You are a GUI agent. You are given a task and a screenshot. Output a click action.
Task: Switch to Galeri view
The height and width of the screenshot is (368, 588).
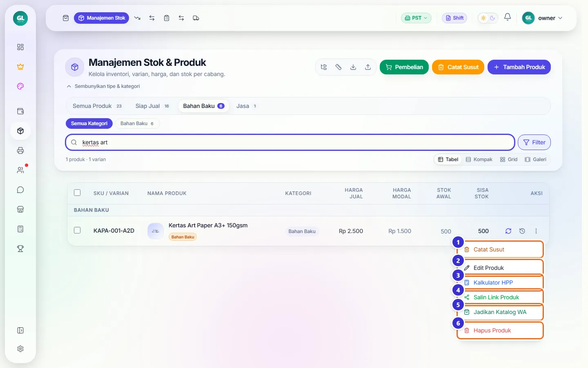pos(535,159)
